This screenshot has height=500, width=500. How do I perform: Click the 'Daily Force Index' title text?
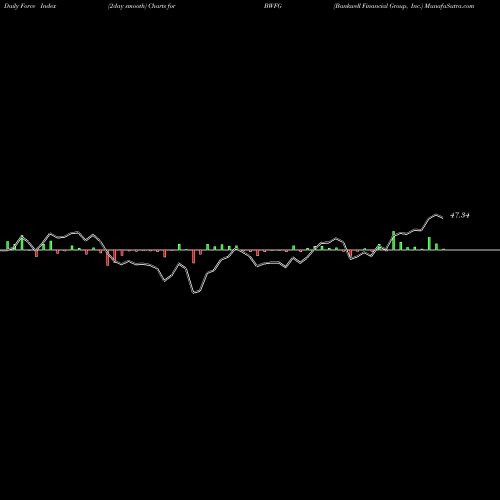[30, 6]
